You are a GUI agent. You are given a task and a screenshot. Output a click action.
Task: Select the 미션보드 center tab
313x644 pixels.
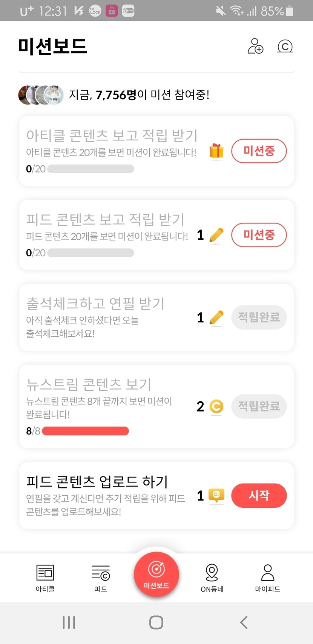coord(156,575)
